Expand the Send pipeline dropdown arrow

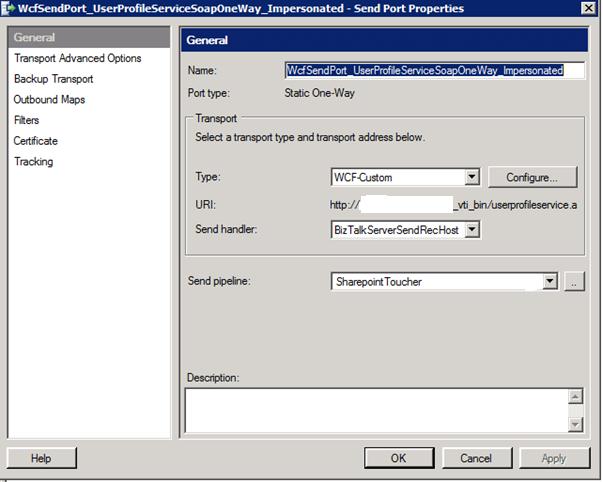click(x=550, y=282)
